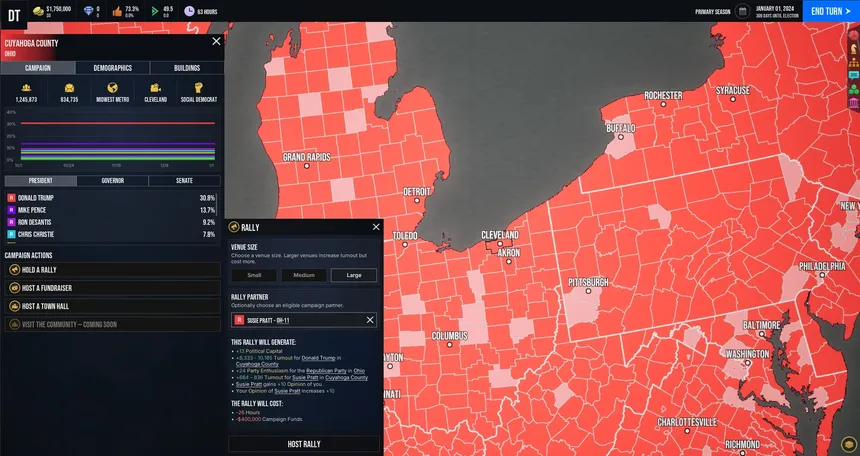Click the green momentum arrow icon

(154, 11)
